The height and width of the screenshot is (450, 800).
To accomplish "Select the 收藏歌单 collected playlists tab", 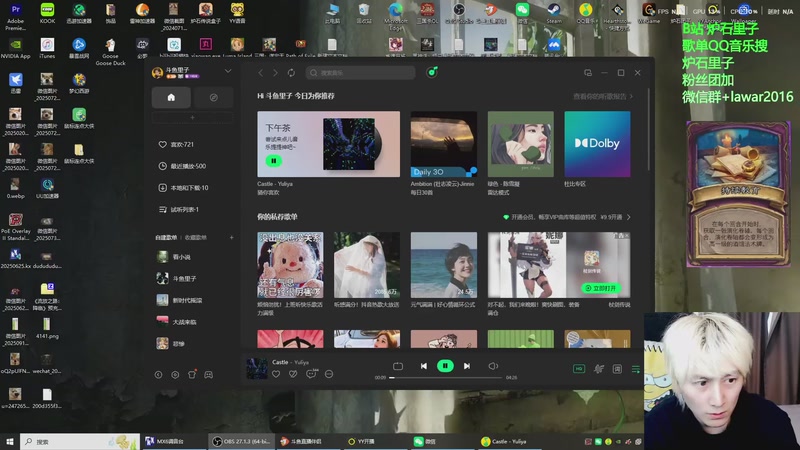I will tap(195, 237).
